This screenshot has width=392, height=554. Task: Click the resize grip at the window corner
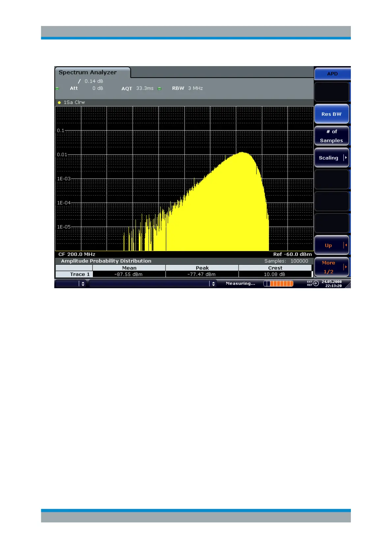coord(348,285)
